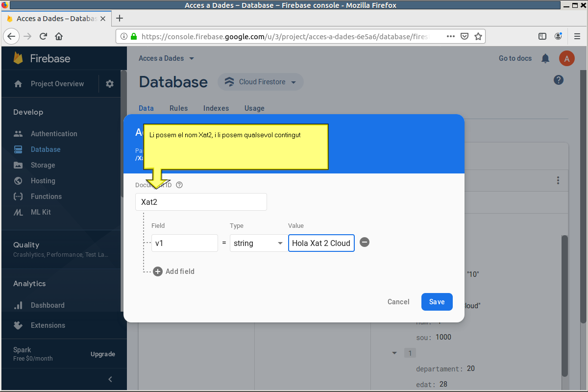Toggle the Firefox sidebar icon
This screenshot has height=392, width=588.
click(542, 36)
